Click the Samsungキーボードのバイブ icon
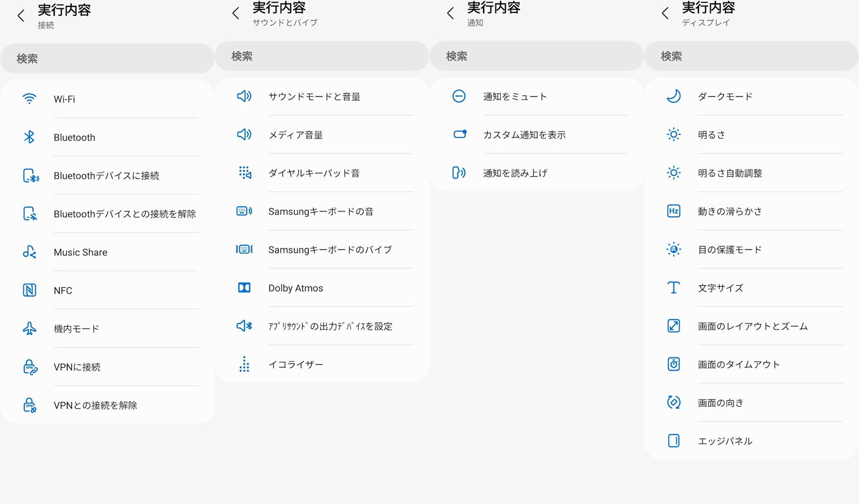This screenshot has width=859, height=504. tap(244, 249)
